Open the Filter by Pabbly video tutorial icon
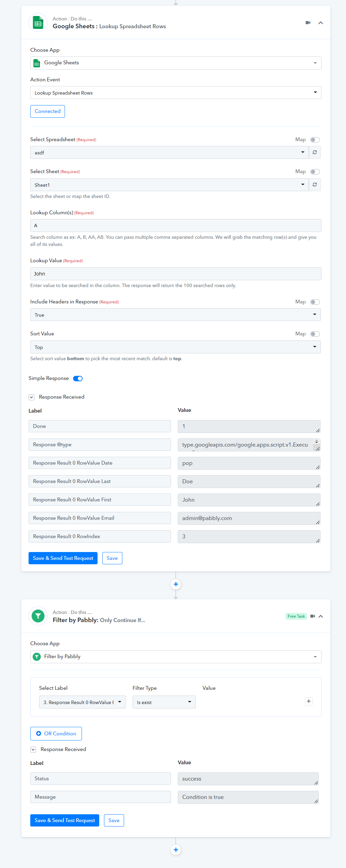 (x=313, y=616)
